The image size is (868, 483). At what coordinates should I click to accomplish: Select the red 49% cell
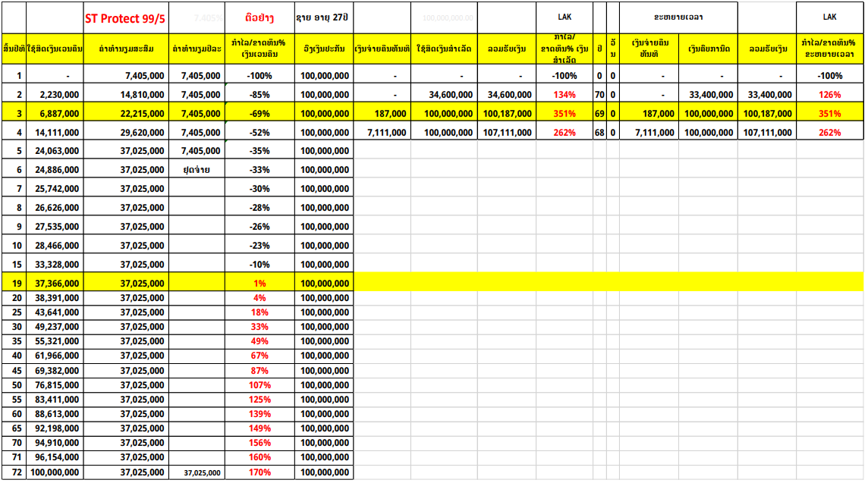pos(259,341)
